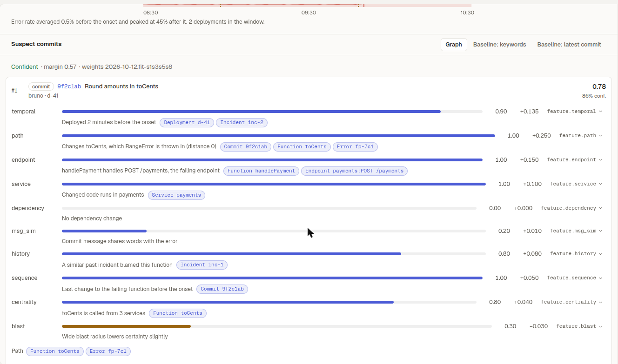618x364 pixels.
Task: Open the Service payments chip
Action: 176,195
